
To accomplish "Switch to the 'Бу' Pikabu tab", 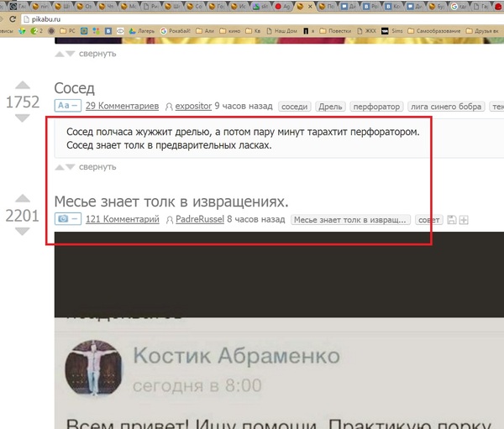I will tap(437, 6).
